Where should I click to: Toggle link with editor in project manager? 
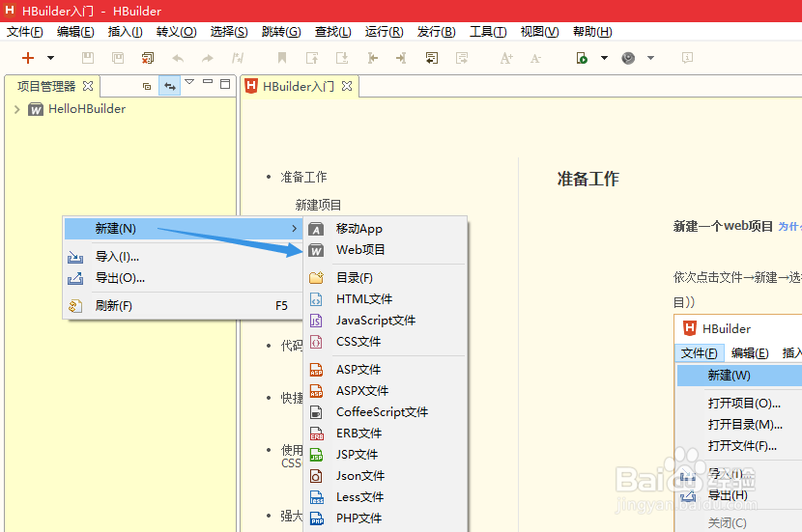(170, 86)
